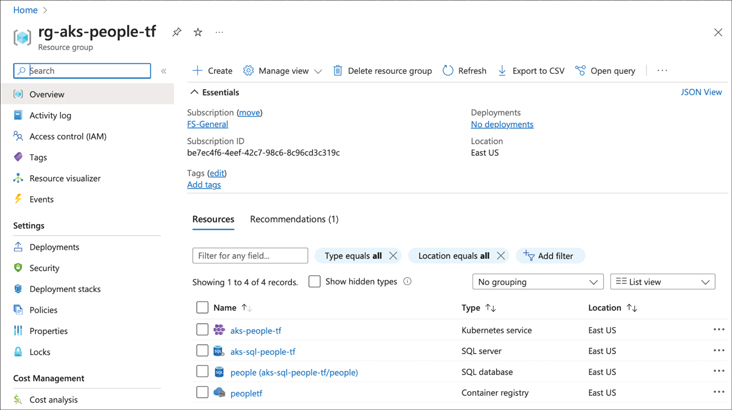732x410 pixels.
Task: Click the Show hidden types info icon
Action: coord(407,282)
